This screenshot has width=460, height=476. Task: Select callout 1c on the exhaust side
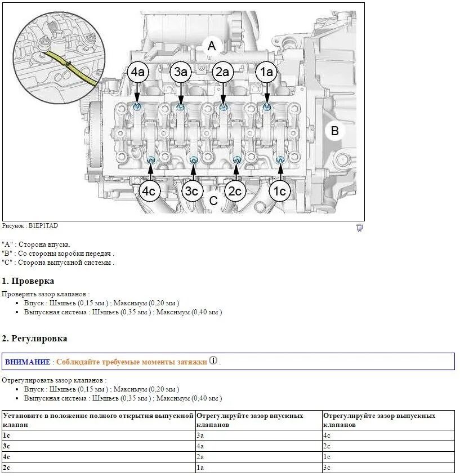tap(279, 191)
